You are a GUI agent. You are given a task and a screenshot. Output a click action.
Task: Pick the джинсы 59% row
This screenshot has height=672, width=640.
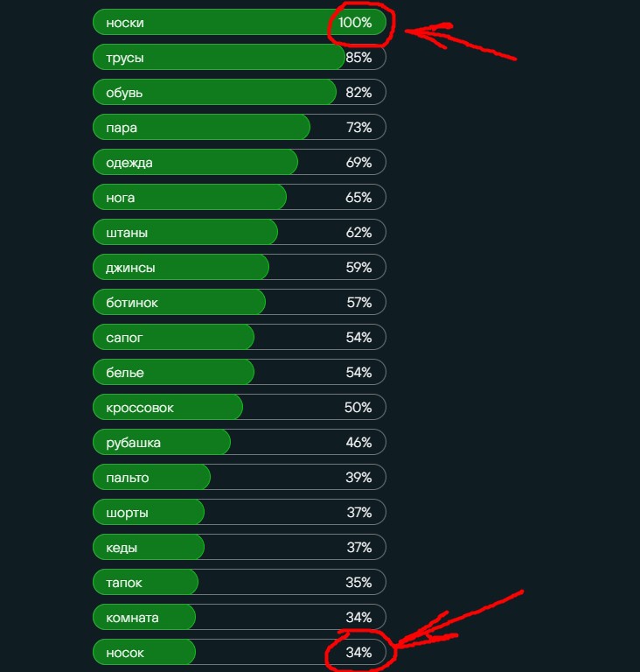pos(239,267)
